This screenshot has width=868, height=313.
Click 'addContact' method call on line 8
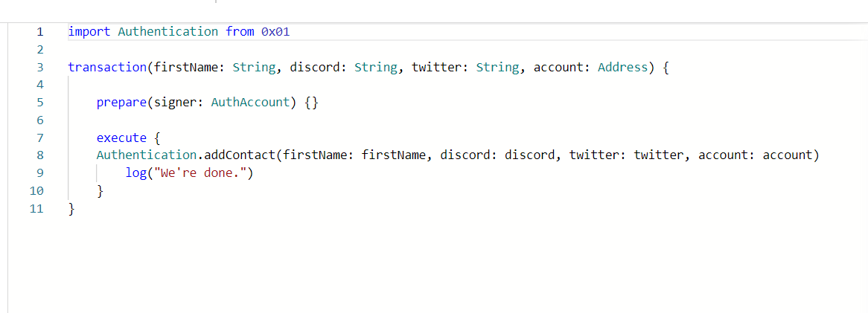click(x=240, y=156)
